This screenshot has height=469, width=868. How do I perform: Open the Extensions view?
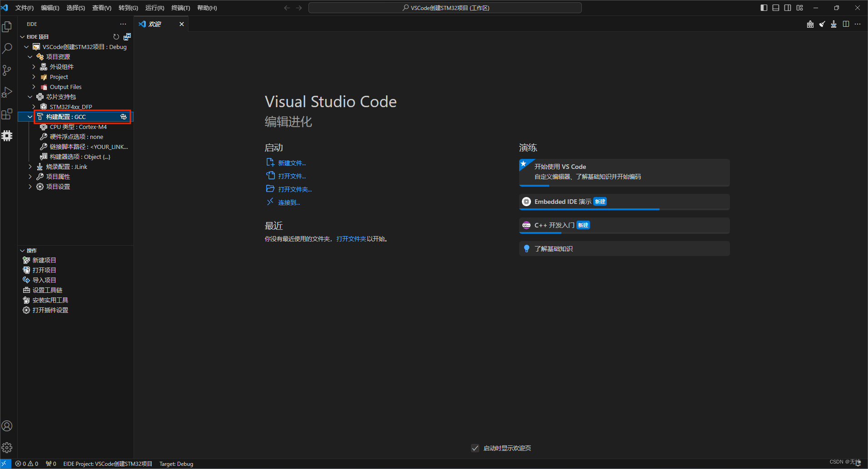point(7,114)
